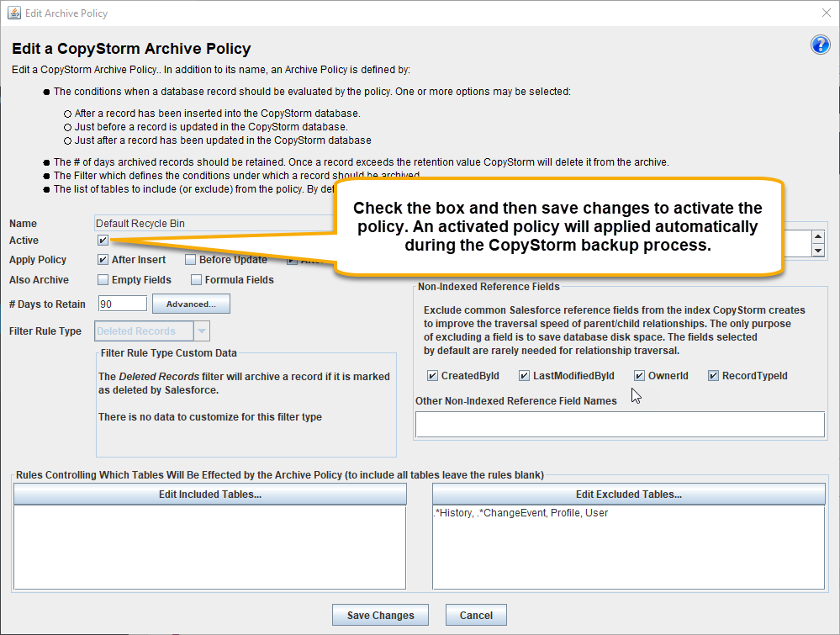Screen dimensions: 840x635
Task: Click the Name field containing Default Recycle Bin
Action: click(214, 224)
